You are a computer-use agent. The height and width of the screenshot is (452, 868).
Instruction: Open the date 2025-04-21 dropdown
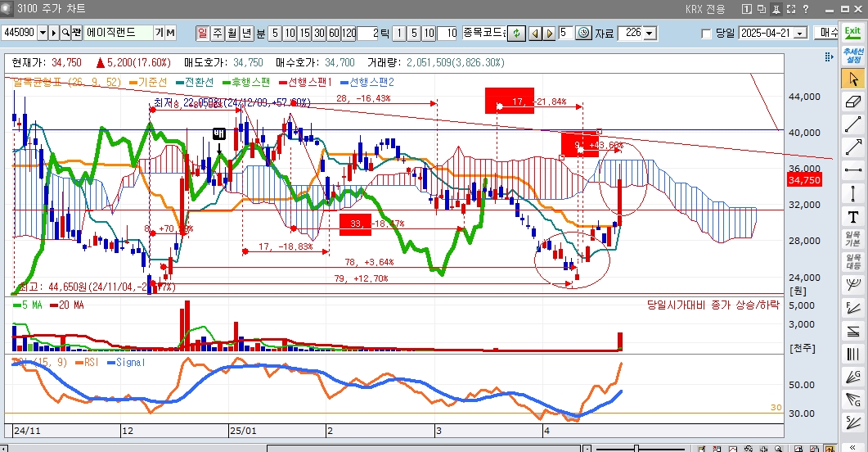(800, 34)
